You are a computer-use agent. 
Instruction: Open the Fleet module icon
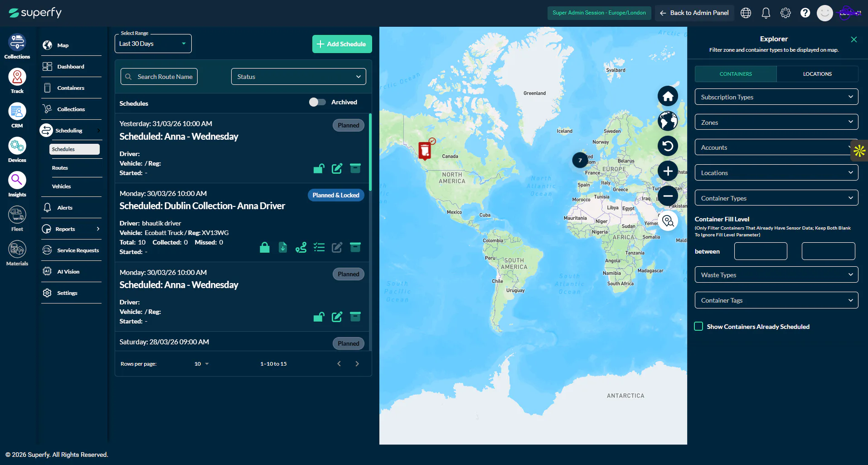[x=17, y=215]
